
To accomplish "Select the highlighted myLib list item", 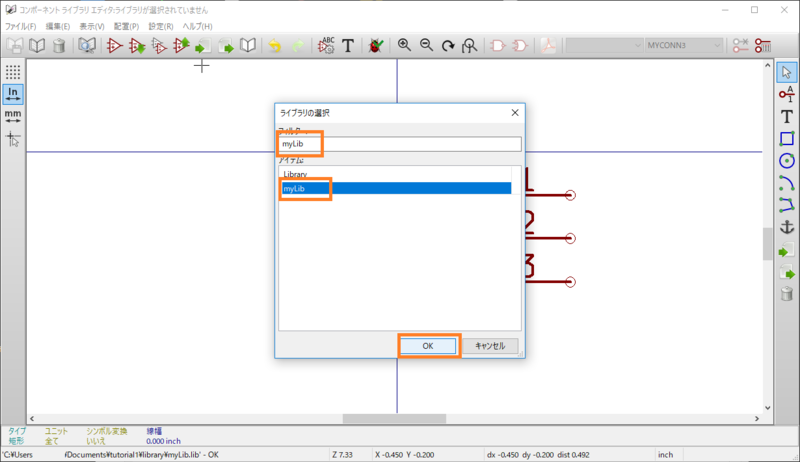I will (395, 188).
